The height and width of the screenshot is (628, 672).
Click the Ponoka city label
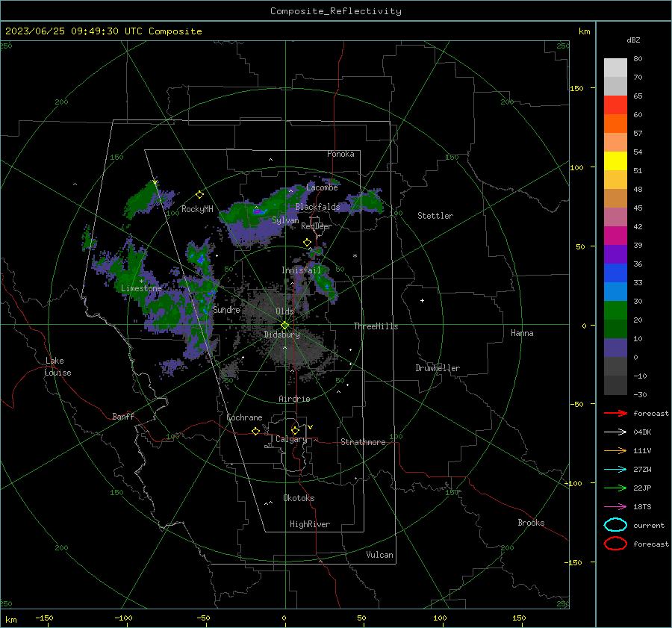point(340,154)
